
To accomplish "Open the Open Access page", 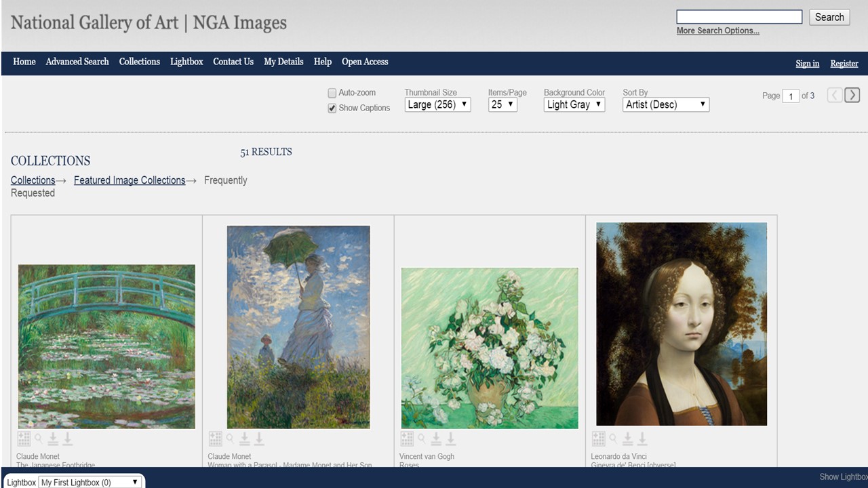I will (x=365, y=62).
